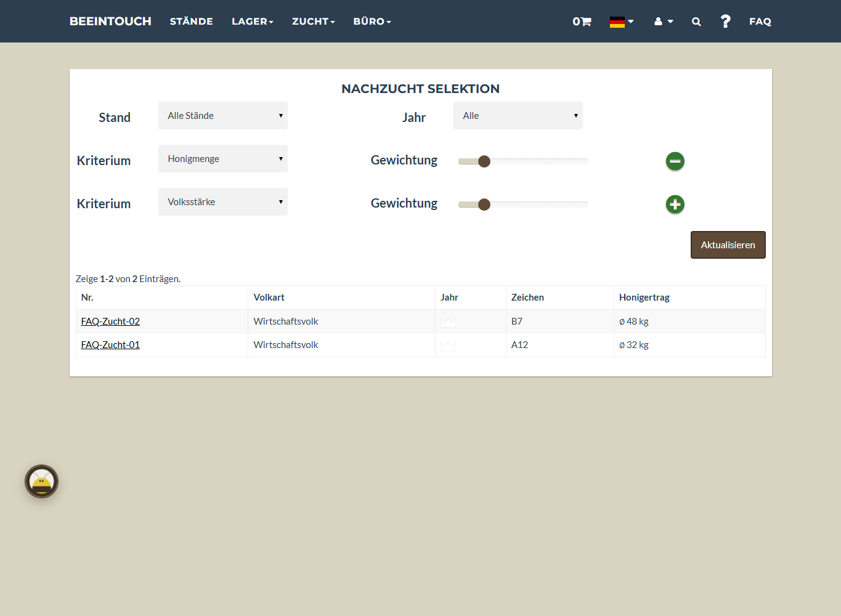841x616 pixels.
Task: Open the STÄNDE menu item
Action: point(192,22)
